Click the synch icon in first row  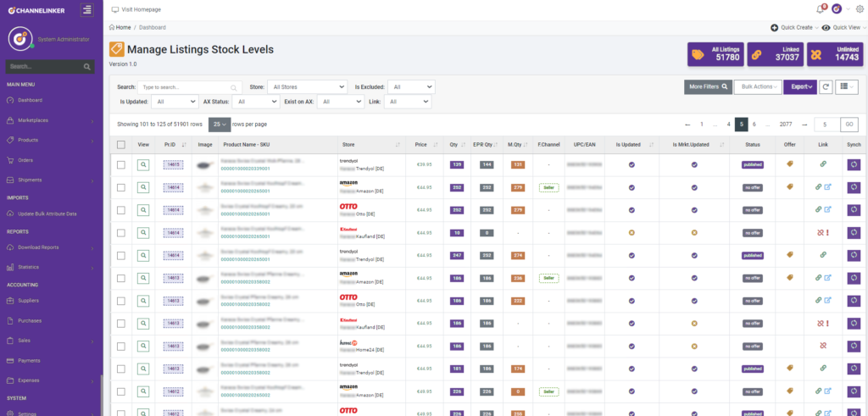coord(853,164)
